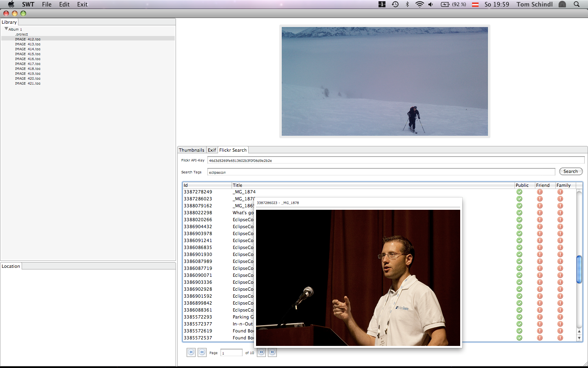The width and height of the screenshot is (588, 368).
Task: Click the results table vertical scrollbar thumb
Action: tap(579, 269)
